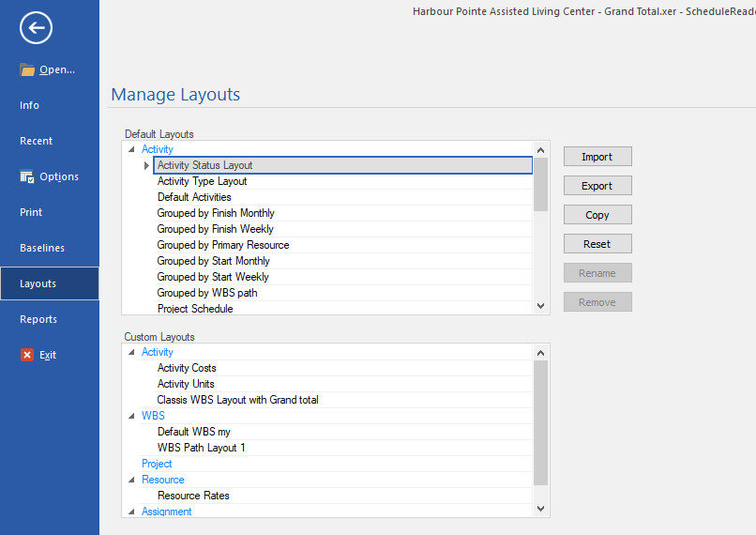
Task: Click the Assignment group label
Action: click(166, 512)
